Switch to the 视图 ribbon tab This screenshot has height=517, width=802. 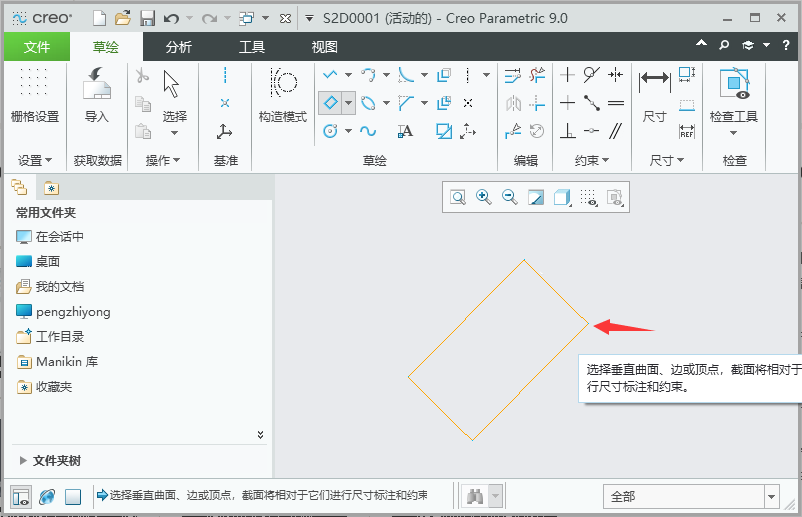324,47
